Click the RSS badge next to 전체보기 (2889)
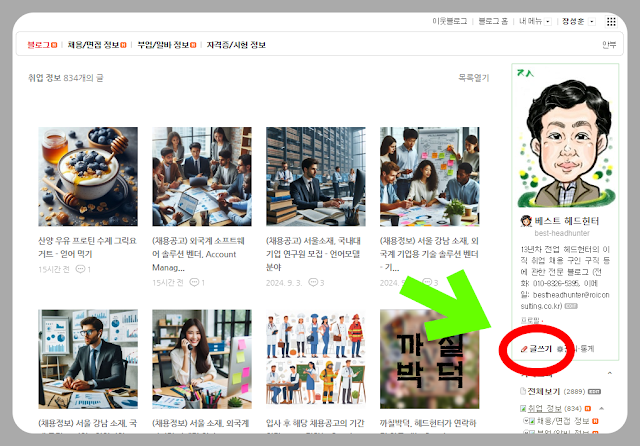This screenshot has width=640, height=446. point(594,391)
